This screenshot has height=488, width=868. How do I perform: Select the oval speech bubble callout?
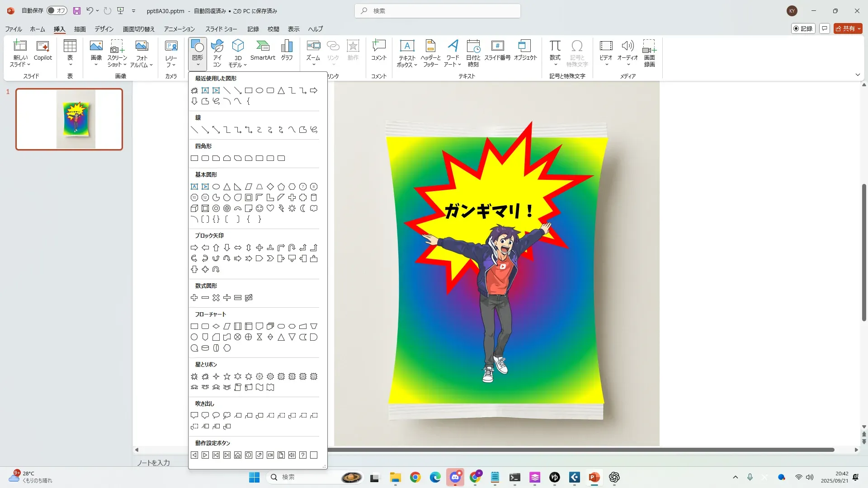point(216,415)
